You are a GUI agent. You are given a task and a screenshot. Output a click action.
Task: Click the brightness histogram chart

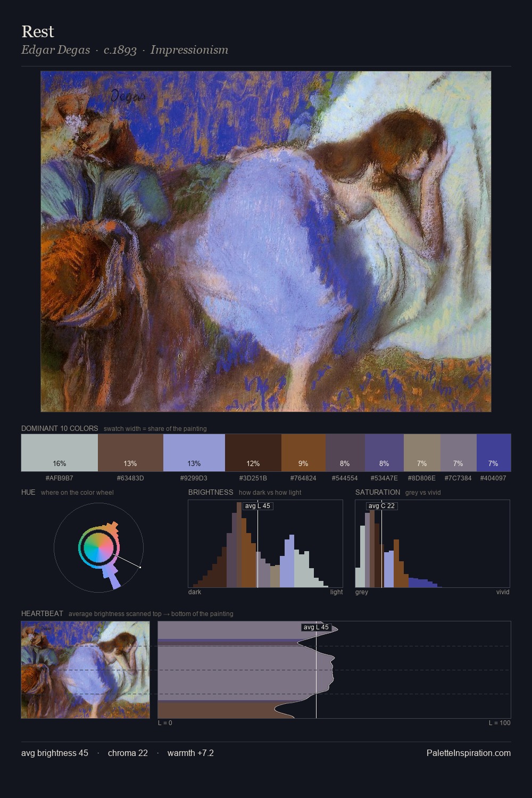click(265, 544)
